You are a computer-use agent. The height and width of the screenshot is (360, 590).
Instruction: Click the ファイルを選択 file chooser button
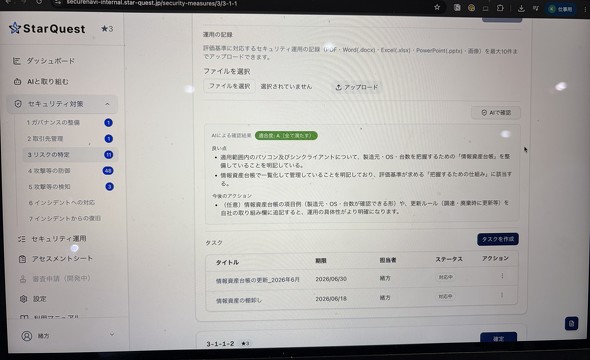point(230,86)
